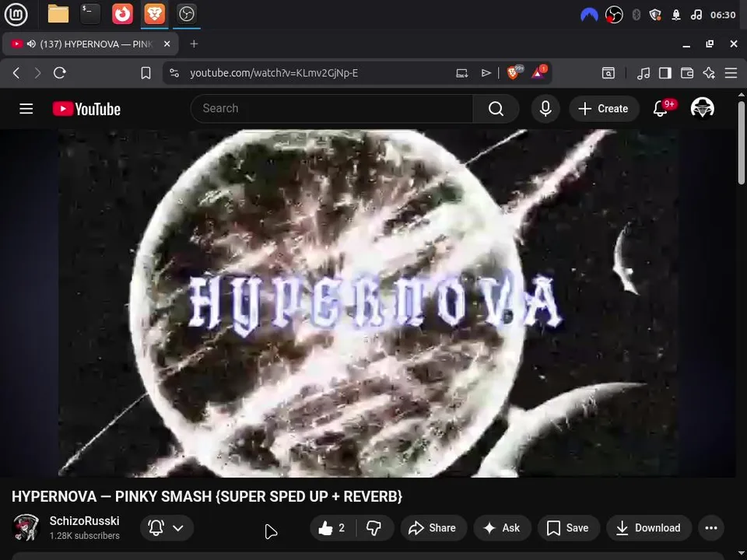Screen dimensions: 747x560
Task: Open the more actions three-dot menu
Action: tap(710, 527)
